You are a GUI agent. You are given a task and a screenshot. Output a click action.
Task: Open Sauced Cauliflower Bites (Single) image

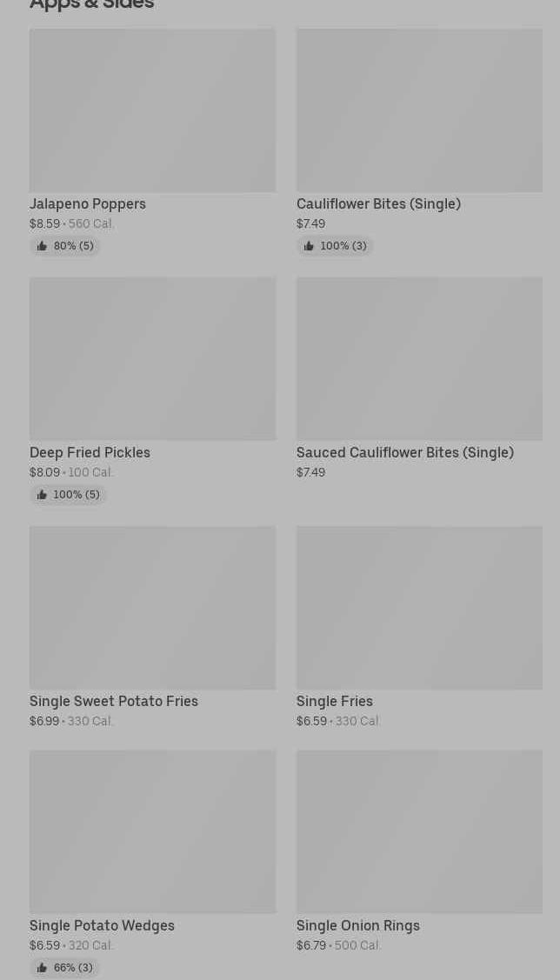coord(419,358)
